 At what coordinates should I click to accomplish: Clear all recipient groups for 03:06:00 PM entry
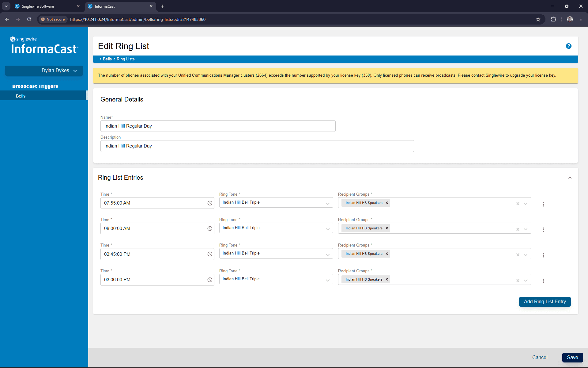tap(518, 280)
